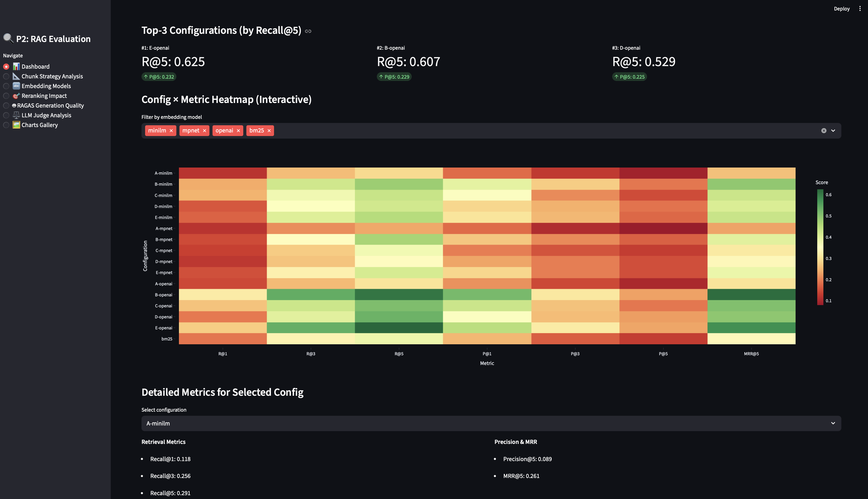Click the #1: E-openai label
Screen dimensions: 868x499
(155, 48)
